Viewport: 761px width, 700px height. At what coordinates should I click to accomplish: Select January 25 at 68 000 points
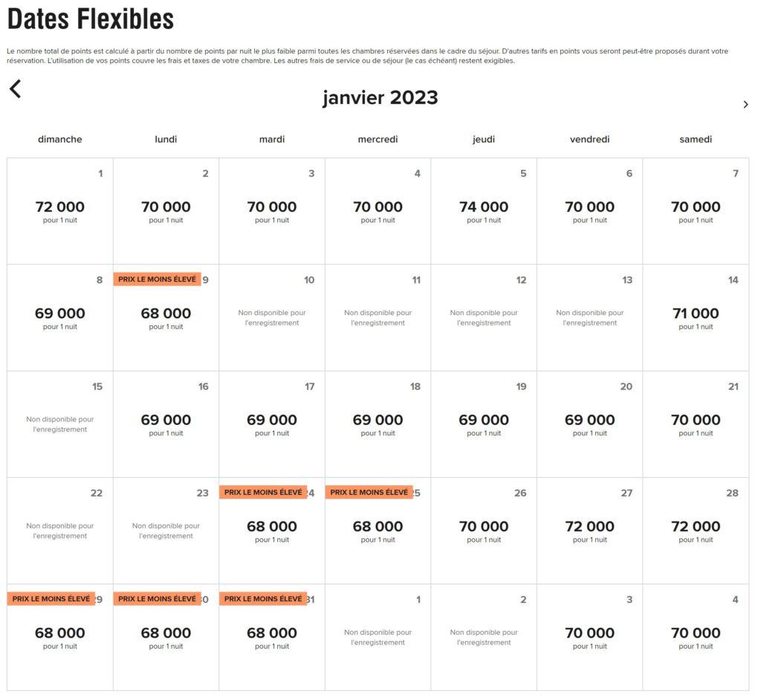tap(378, 531)
